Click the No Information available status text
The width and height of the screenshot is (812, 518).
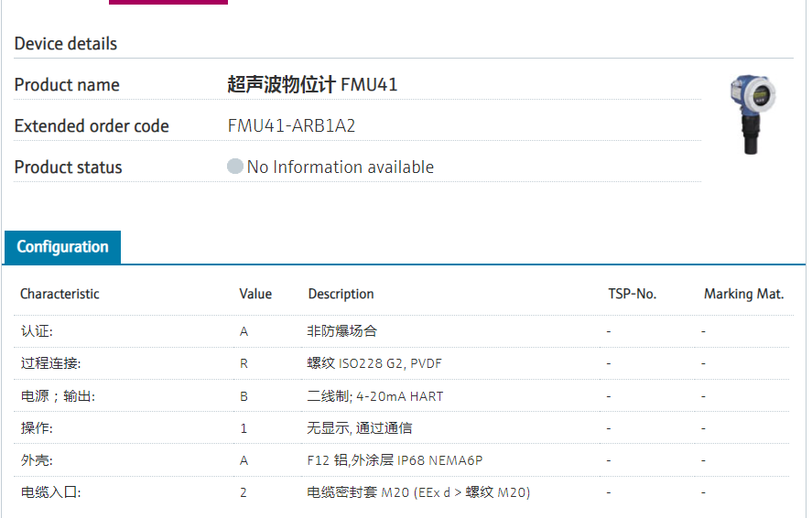point(341,167)
